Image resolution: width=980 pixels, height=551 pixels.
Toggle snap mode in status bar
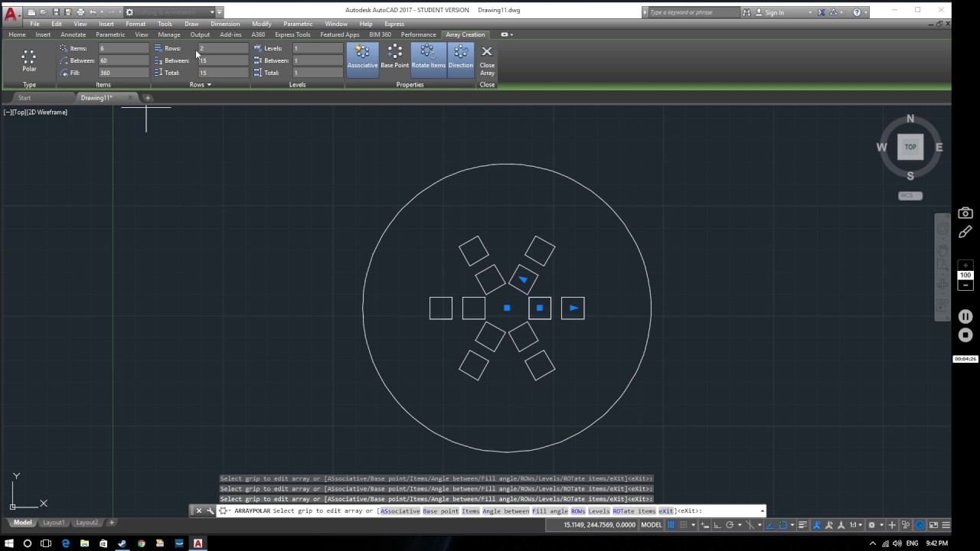683,525
